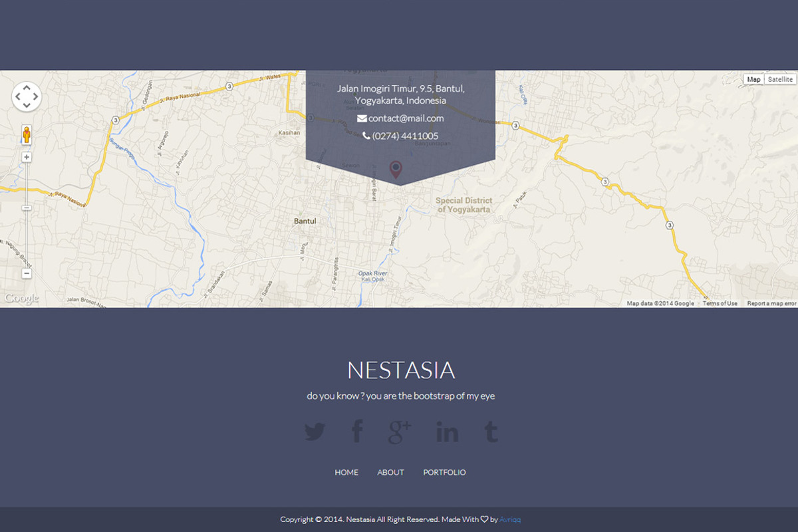Viewport: 798px width, 532px height.
Task: Click the Kasihan label on the map
Action: pos(289,132)
